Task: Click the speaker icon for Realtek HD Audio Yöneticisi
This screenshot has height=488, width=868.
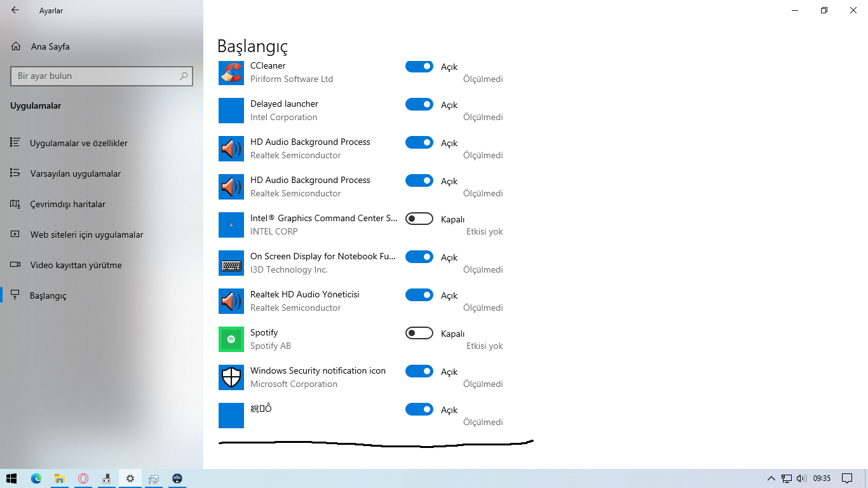Action: (231, 301)
